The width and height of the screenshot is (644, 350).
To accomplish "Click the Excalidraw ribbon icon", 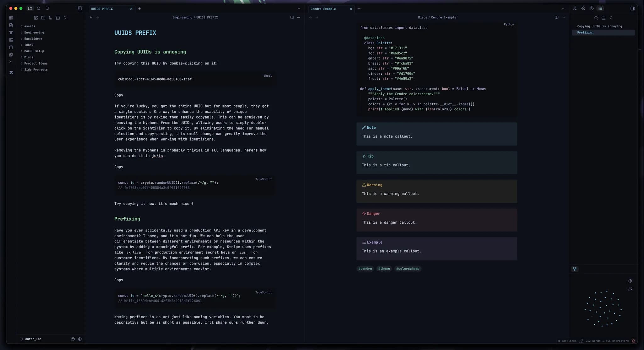I will click(11, 72).
